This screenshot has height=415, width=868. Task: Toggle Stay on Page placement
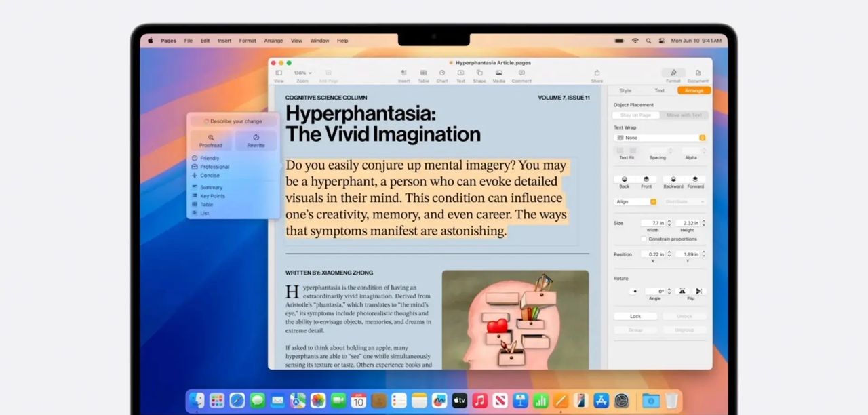tap(635, 115)
